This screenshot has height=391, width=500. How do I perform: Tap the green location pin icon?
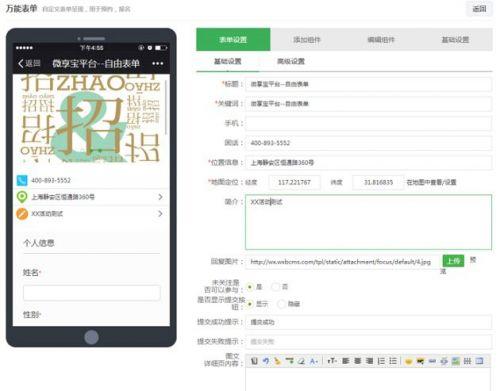pos(22,197)
